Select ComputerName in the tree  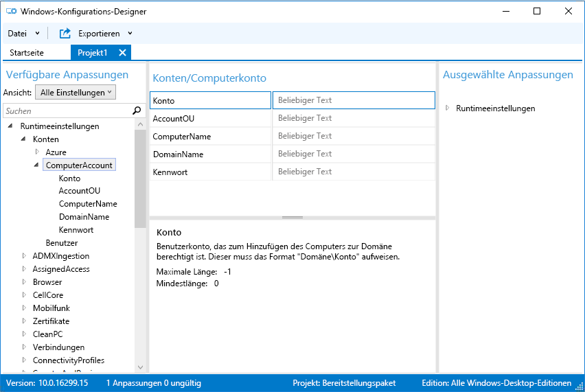coord(88,204)
